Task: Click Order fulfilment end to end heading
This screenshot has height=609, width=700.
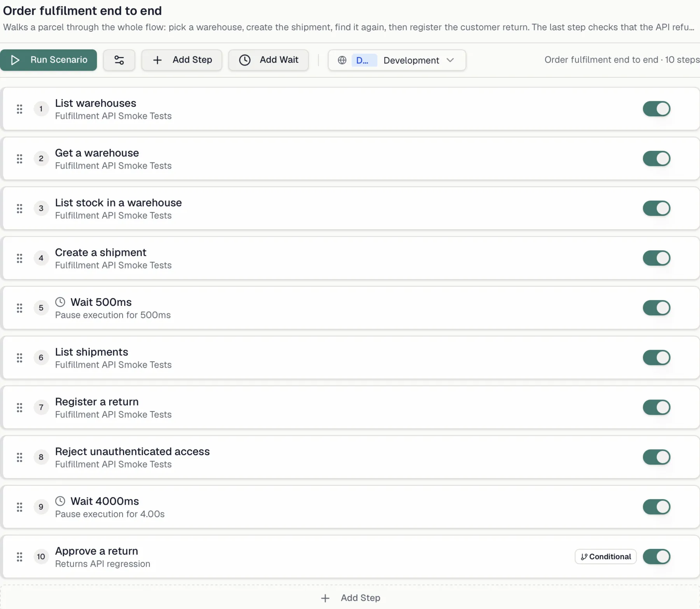Action: (82, 10)
